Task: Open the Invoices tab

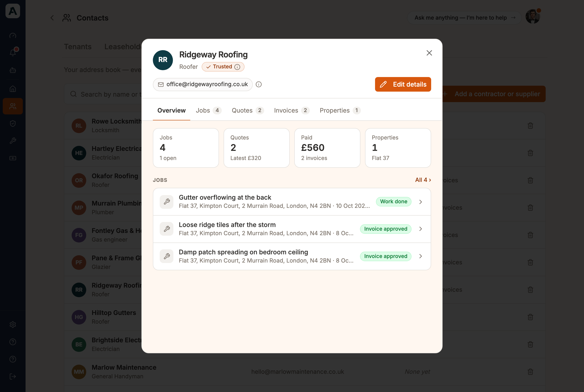Action: [x=292, y=111]
